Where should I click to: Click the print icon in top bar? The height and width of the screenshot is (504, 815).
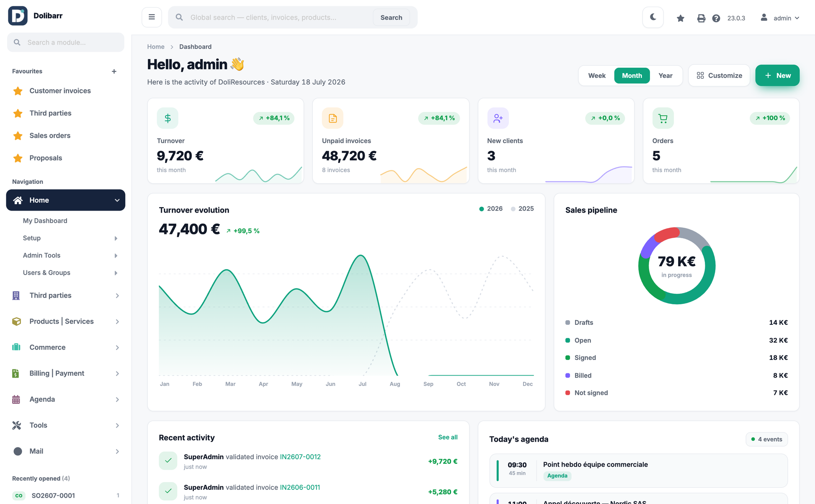tap(701, 18)
